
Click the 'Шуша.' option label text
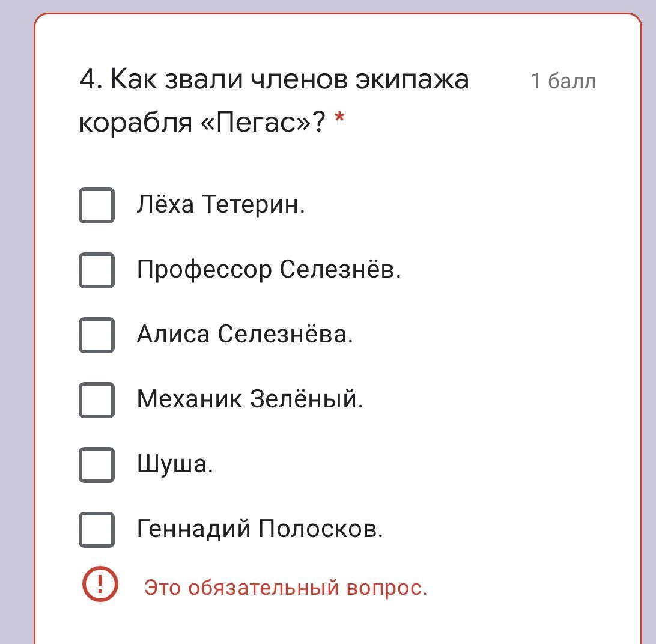point(175,464)
